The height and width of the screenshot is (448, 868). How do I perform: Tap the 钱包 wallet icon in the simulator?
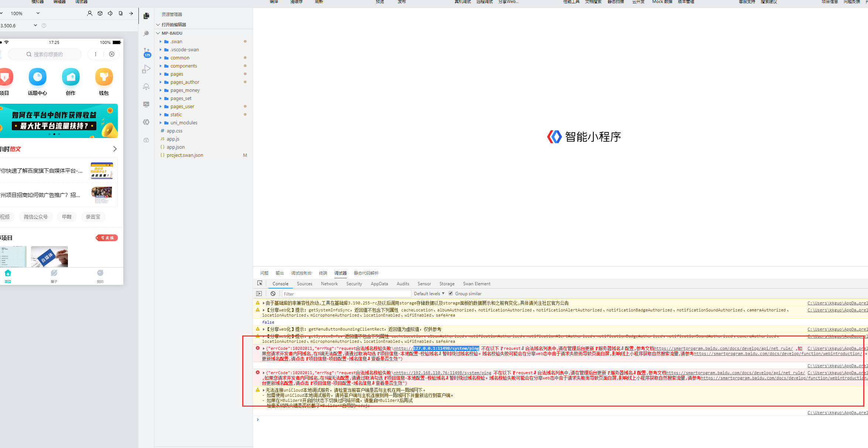(x=104, y=77)
